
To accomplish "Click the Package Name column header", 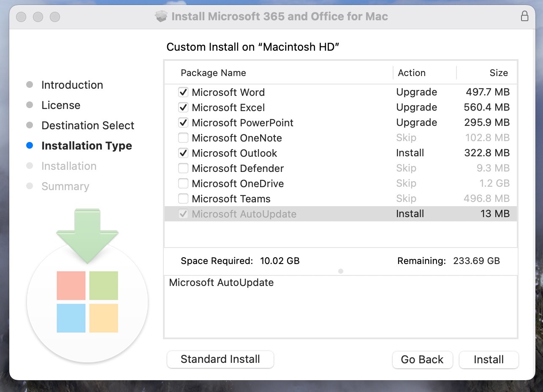I will coord(213,73).
